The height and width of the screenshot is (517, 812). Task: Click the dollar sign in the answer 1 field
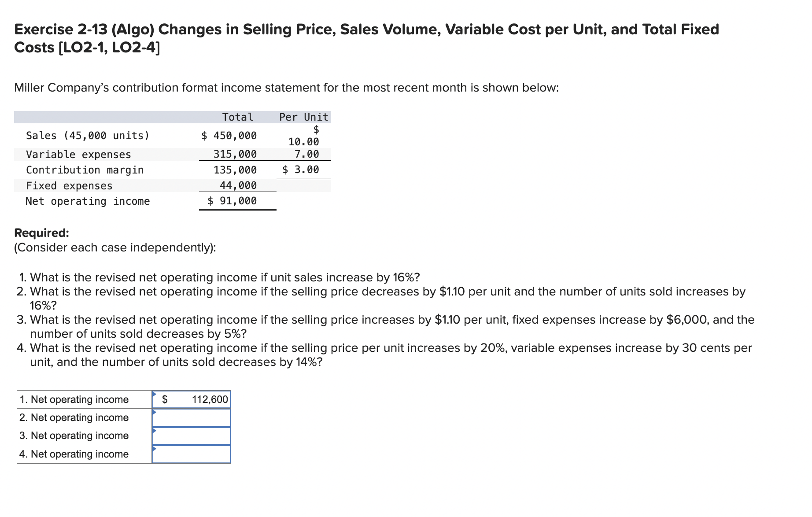pyautogui.click(x=166, y=399)
